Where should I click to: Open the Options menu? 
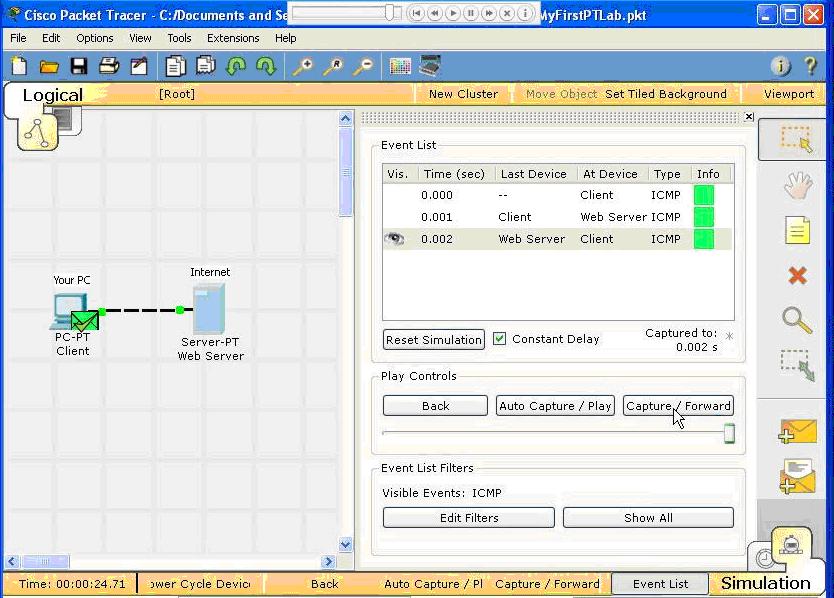pyautogui.click(x=95, y=38)
